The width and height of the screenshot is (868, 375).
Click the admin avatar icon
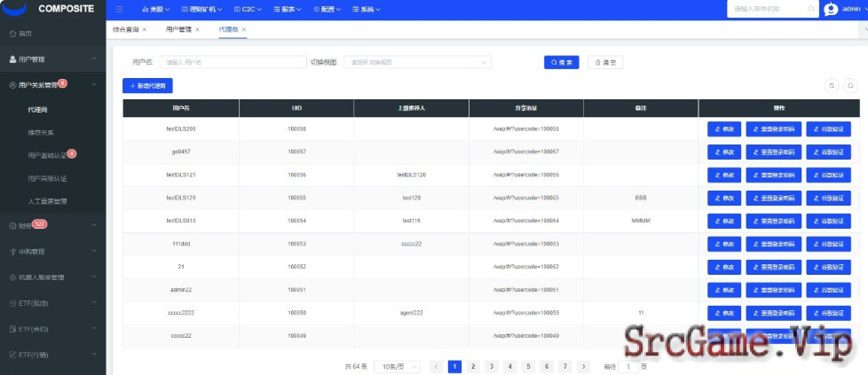pos(831,10)
